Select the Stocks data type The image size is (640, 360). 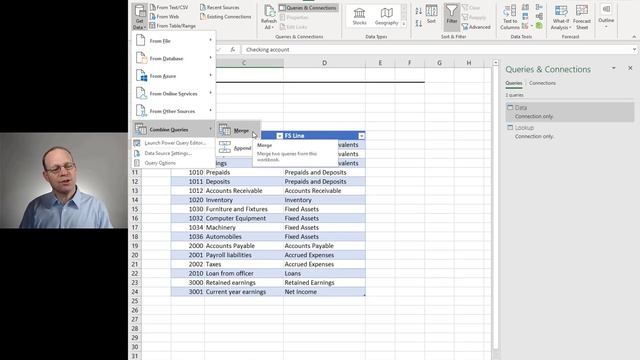pos(359,16)
